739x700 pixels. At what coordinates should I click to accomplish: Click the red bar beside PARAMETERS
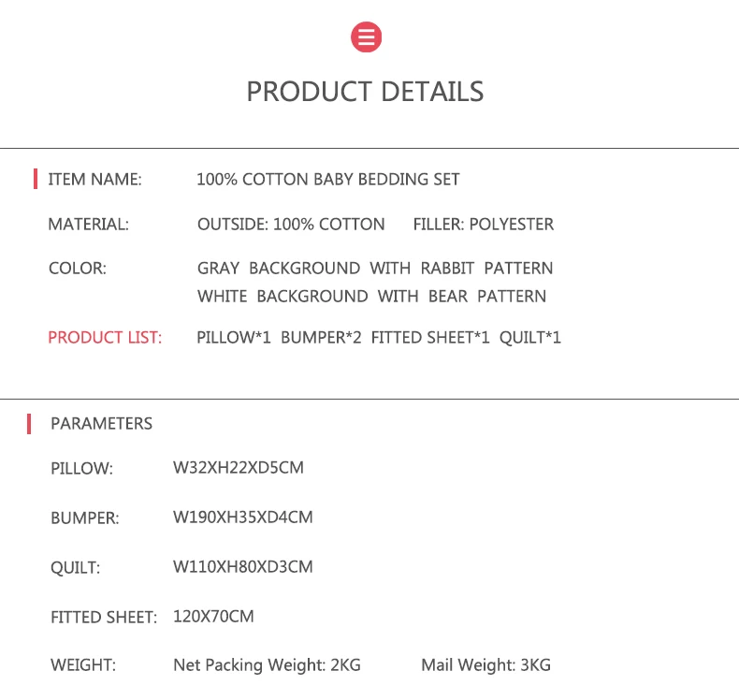tap(29, 423)
